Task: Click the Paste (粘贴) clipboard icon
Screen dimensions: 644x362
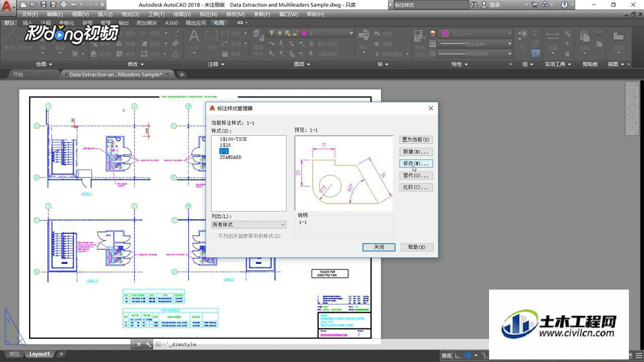Action: point(584,36)
